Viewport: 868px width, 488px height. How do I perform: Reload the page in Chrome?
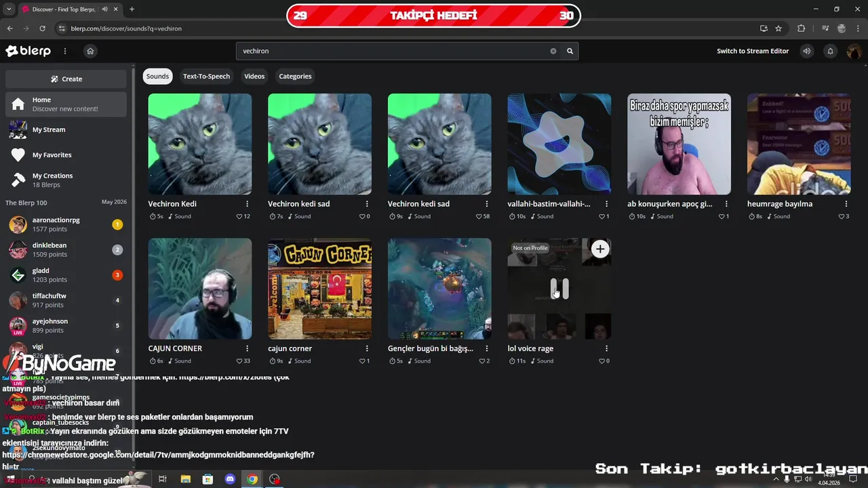(x=43, y=28)
